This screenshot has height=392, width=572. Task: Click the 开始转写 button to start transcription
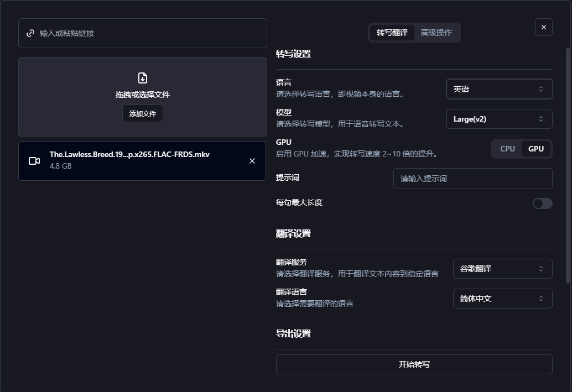414,364
